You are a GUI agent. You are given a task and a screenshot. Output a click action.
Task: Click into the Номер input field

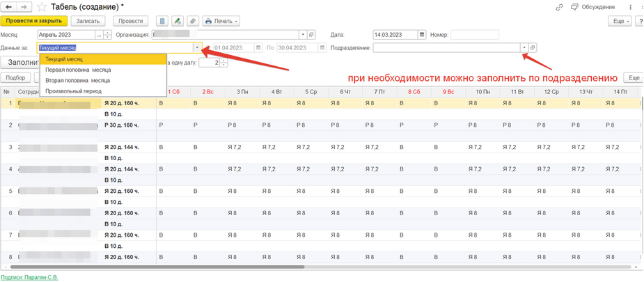click(x=474, y=35)
